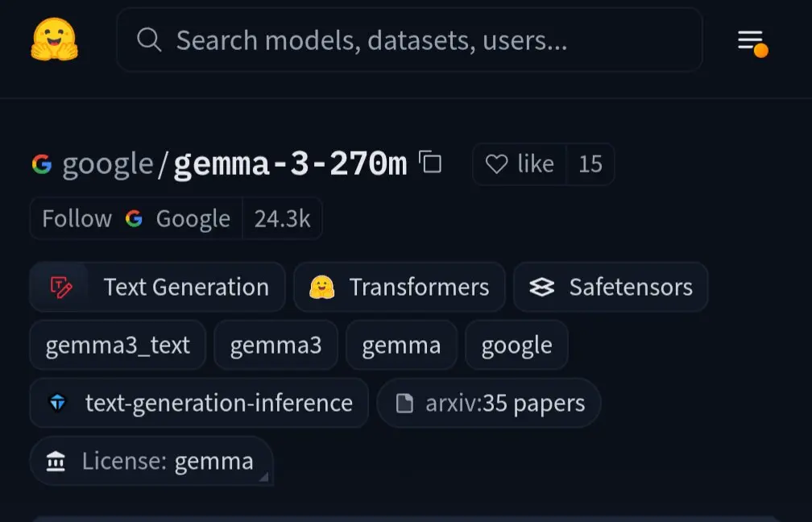
Task: Click the Google logo beside model name
Action: (42, 164)
